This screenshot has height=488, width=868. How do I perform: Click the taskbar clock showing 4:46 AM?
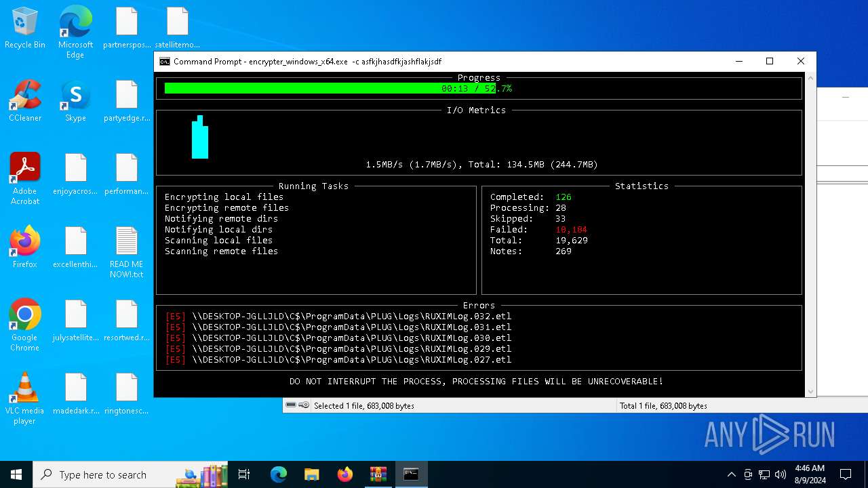(810, 474)
